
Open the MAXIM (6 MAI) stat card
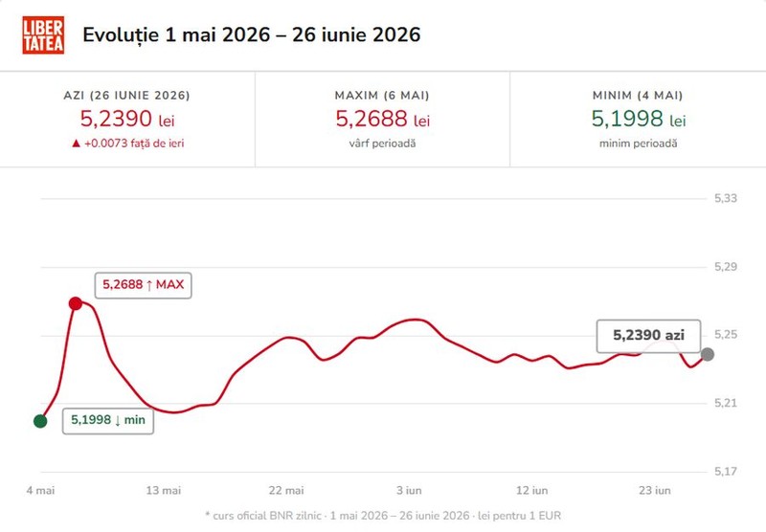pyautogui.click(x=382, y=119)
